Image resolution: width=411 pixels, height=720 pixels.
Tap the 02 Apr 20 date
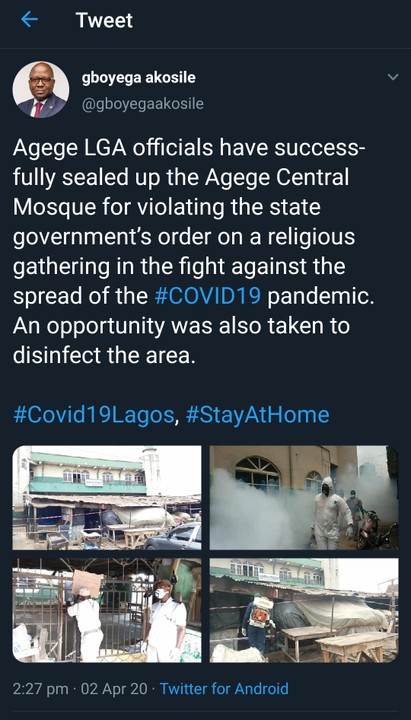(x=114, y=689)
